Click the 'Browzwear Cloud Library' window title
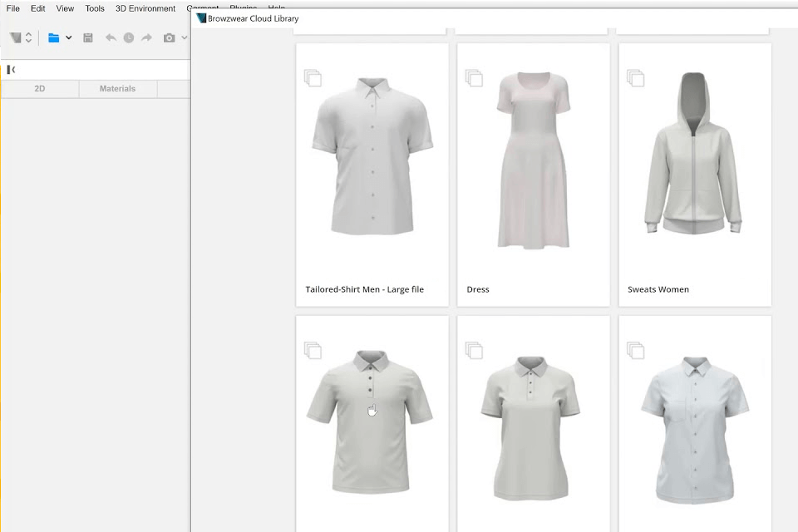The height and width of the screenshot is (532, 798). (253, 18)
